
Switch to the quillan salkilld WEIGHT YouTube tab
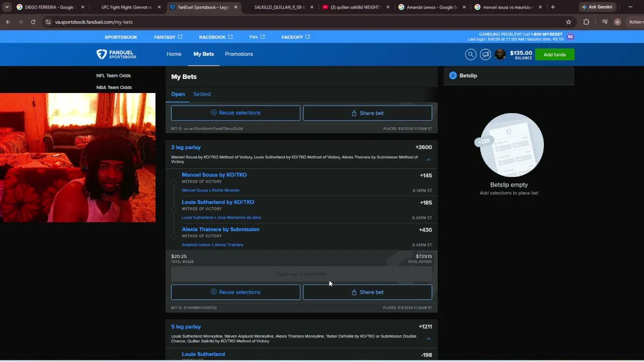click(356, 7)
